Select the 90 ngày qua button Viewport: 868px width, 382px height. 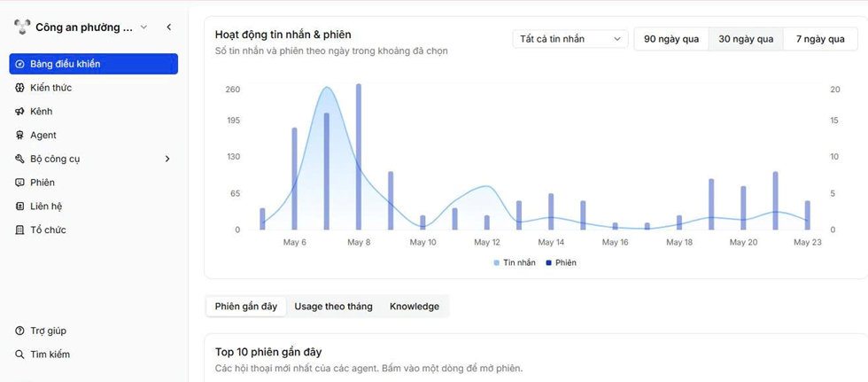[671, 39]
